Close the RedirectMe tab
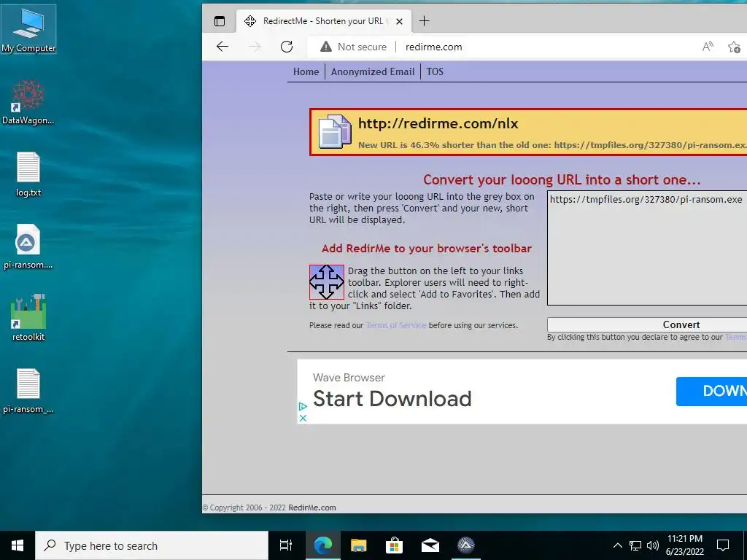This screenshot has width=747, height=560. pyautogui.click(x=399, y=21)
